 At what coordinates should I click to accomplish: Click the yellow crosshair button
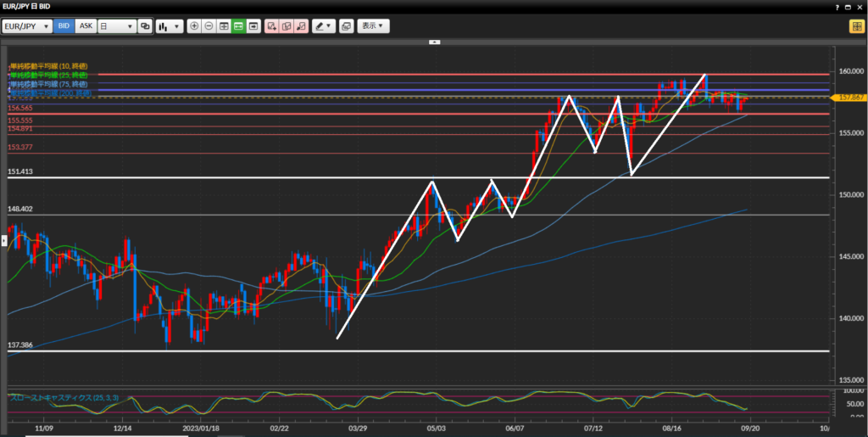tap(856, 26)
